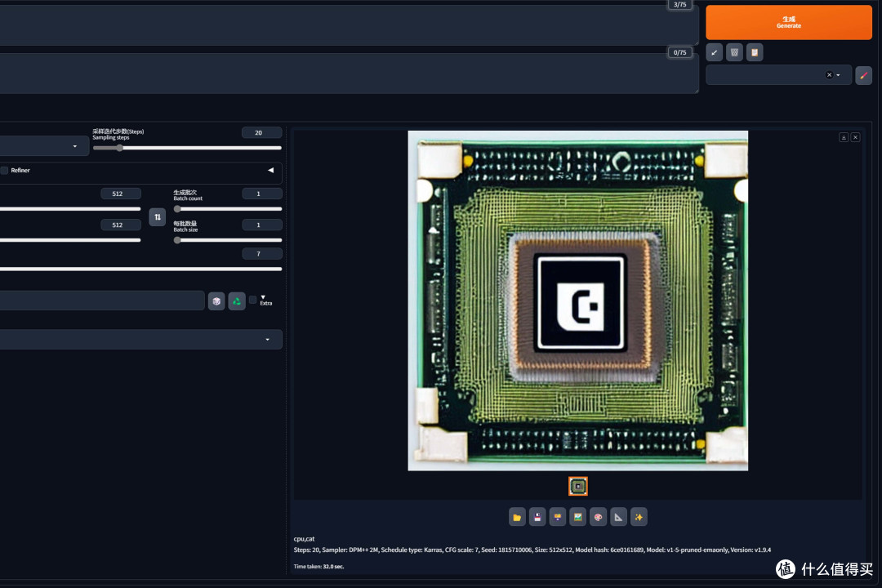Click the arrow icon to read generation parameters
This screenshot has height=588, width=882.
pos(715,52)
